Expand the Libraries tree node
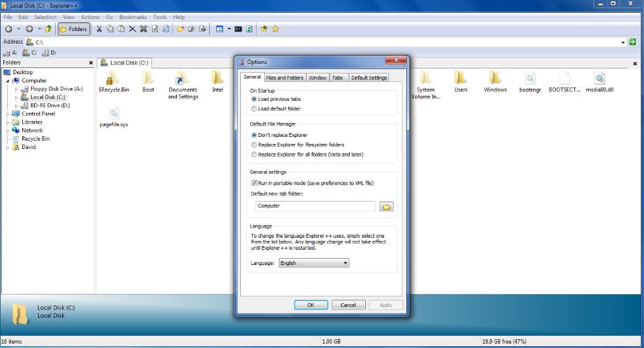 click(8, 122)
